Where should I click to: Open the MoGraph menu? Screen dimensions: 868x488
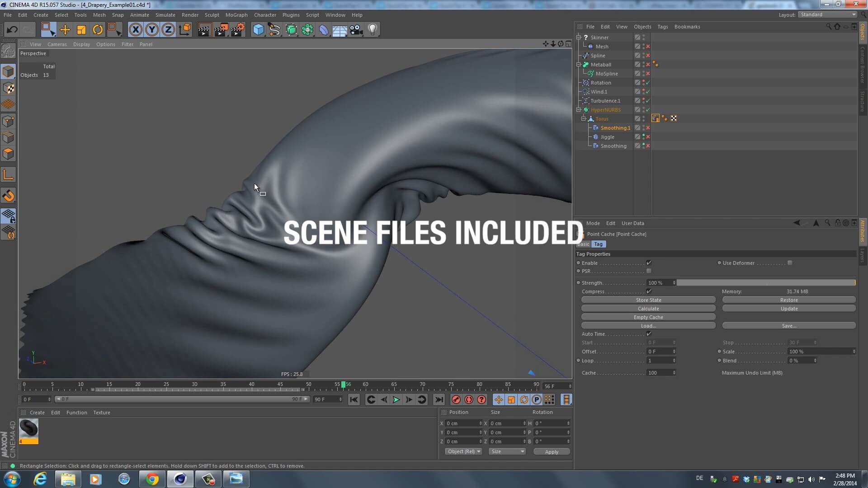pyautogui.click(x=236, y=15)
